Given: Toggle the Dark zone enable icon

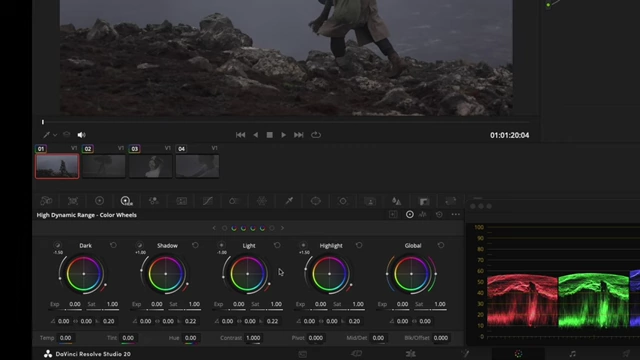Looking at the screenshot, I should coord(58,245).
